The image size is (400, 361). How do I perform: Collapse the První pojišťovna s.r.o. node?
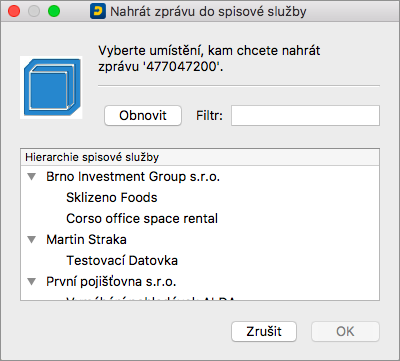pyautogui.click(x=32, y=282)
